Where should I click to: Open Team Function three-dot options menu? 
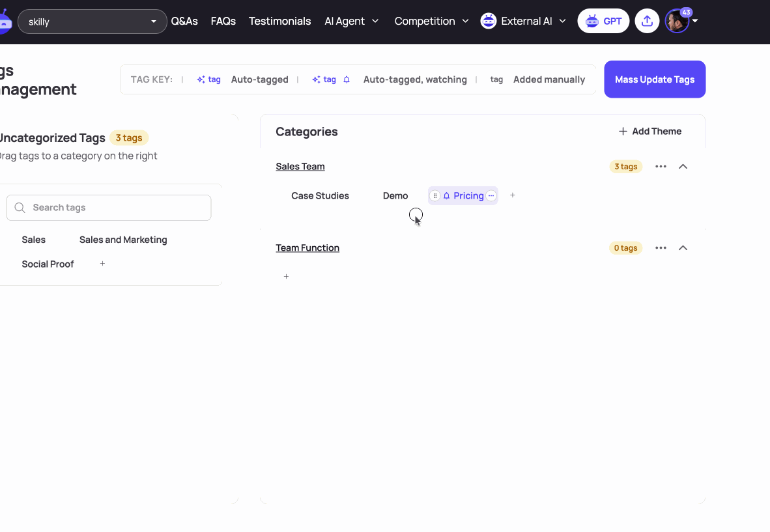(x=661, y=248)
